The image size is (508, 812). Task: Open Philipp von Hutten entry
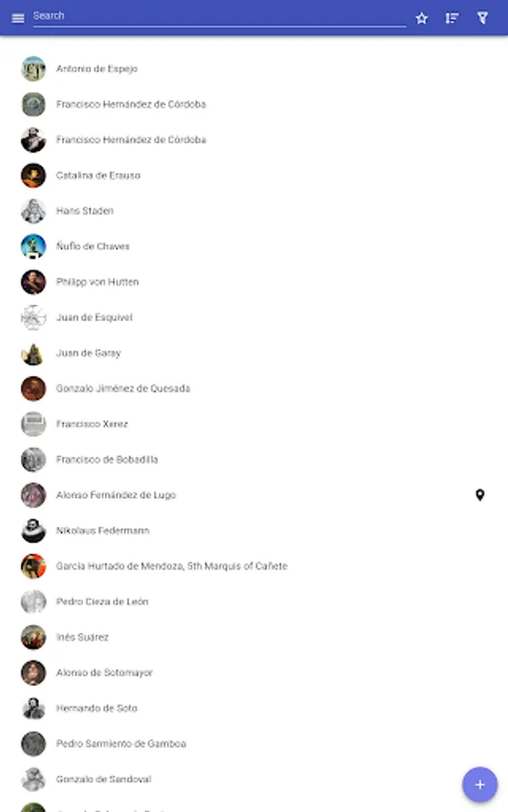(254, 282)
